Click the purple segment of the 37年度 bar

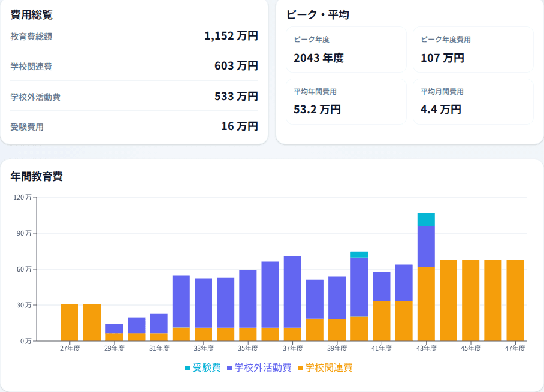[x=292, y=292]
